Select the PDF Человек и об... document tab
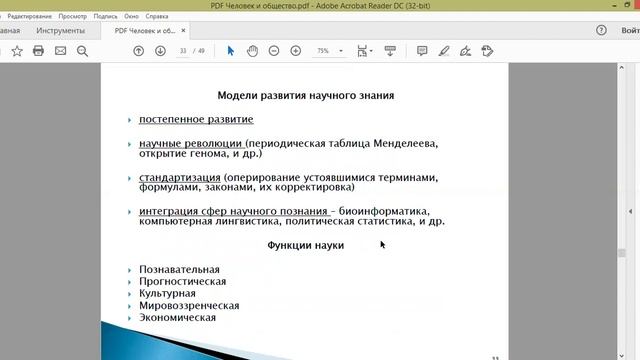 pyautogui.click(x=144, y=31)
